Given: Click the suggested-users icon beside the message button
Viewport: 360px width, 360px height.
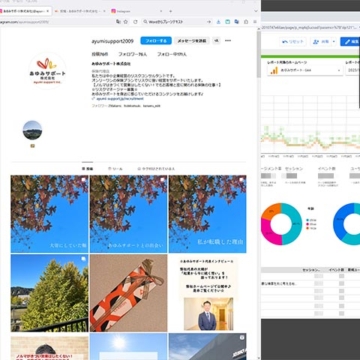Looking at the screenshot, I should tap(216, 41).
